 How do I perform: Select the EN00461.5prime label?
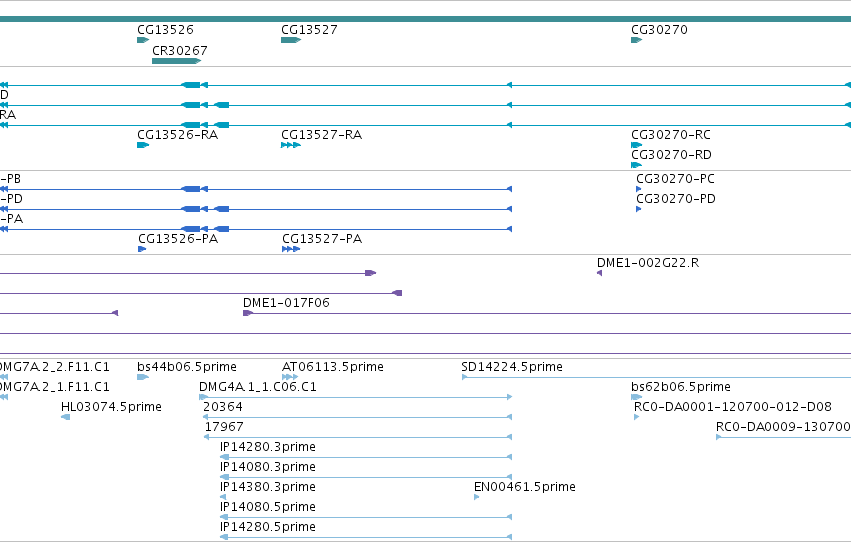click(x=525, y=487)
